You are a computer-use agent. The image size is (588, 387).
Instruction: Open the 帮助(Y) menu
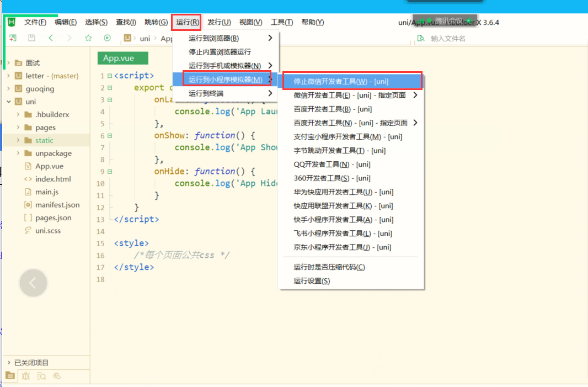[312, 22]
